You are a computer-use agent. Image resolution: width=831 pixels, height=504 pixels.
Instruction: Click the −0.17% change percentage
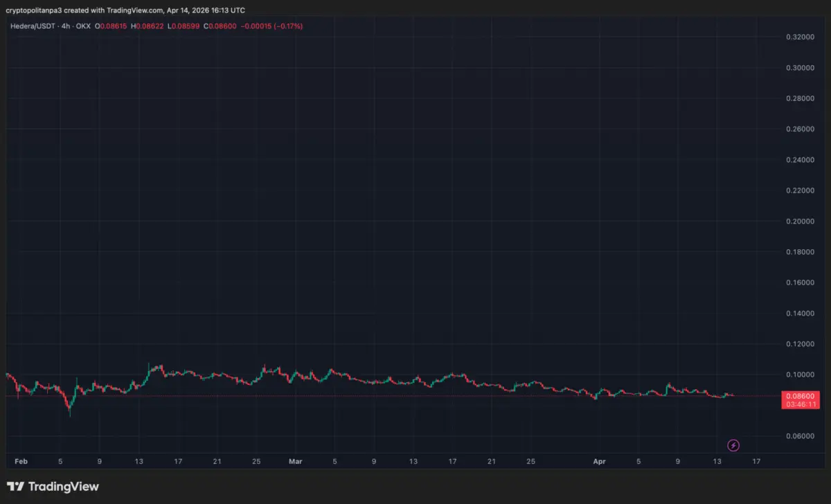click(x=288, y=26)
